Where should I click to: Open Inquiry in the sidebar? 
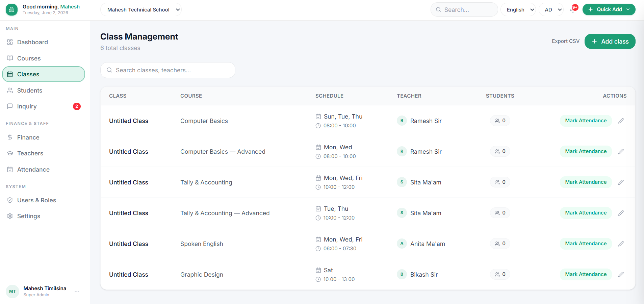(44, 106)
